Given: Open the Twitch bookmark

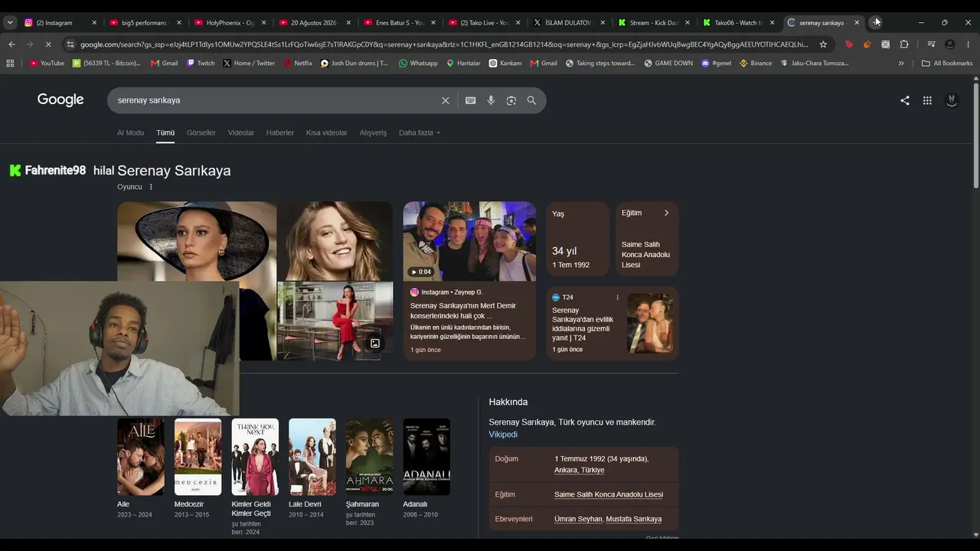Looking at the screenshot, I should tap(201, 63).
